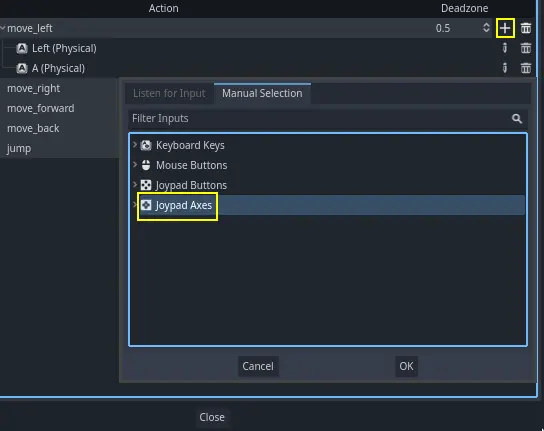Open the Manual Selection tab
Image resolution: width=544 pixels, height=431 pixels.
[x=262, y=93]
